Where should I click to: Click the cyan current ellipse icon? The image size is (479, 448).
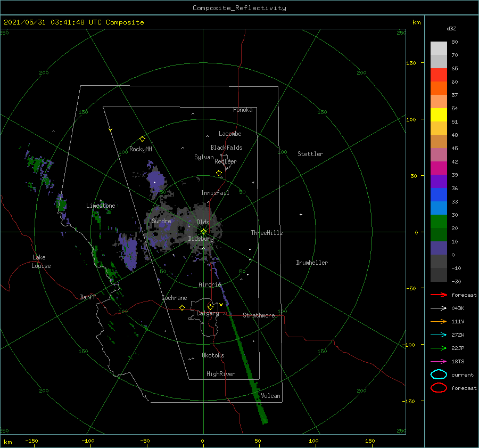[439, 374]
